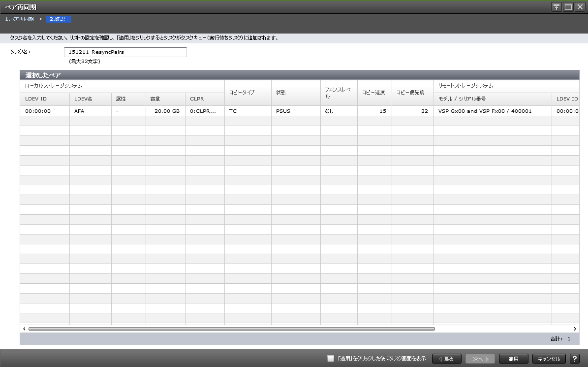Sort by LDEV ID column header
The image size is (588, 367).
click(x=44, y=99)
